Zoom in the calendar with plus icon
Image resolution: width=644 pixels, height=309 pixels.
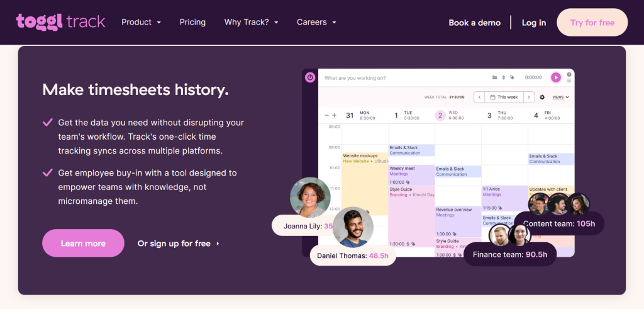pyautogui.click(x=335, y=115)
